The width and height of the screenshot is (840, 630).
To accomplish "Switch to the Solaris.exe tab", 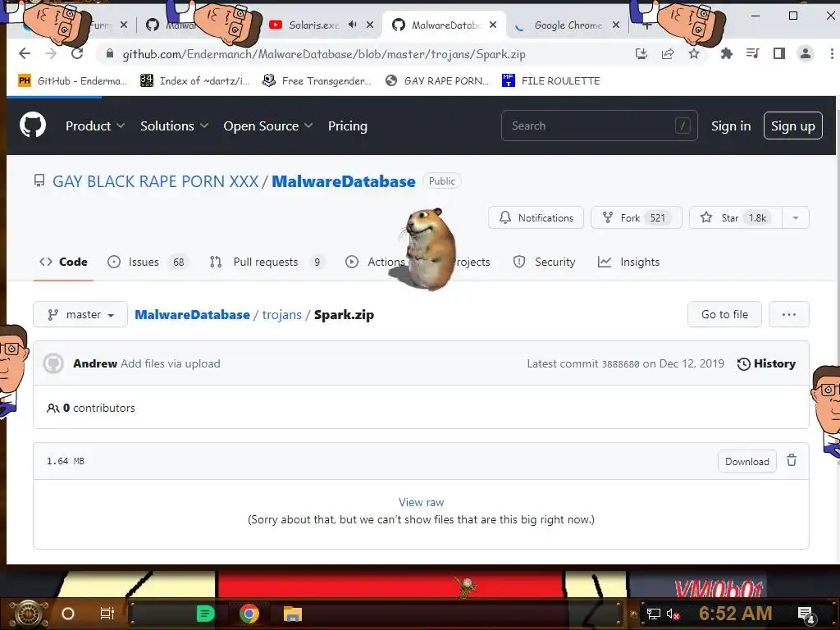I will [314, 25].
